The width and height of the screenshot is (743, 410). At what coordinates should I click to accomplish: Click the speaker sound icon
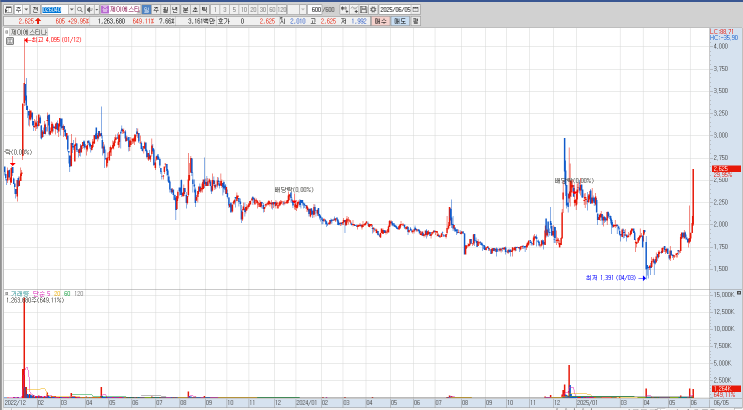(x=90, y=9)
